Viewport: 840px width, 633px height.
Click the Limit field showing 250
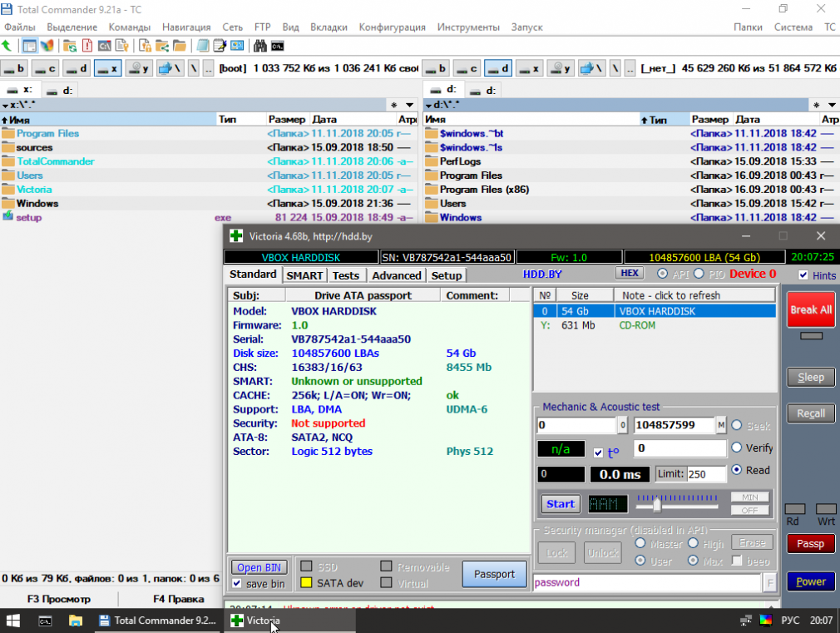click(705, 474)
